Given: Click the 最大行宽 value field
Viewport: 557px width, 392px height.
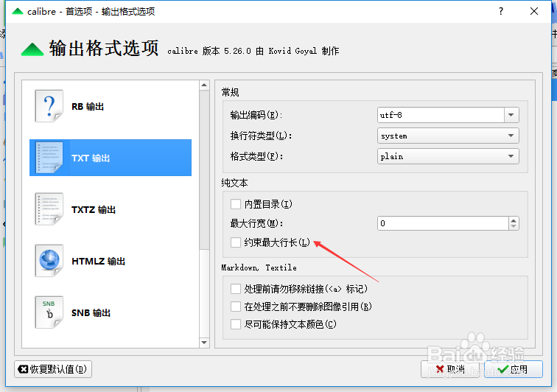Looking at the screenshot, I should (443, 223).
